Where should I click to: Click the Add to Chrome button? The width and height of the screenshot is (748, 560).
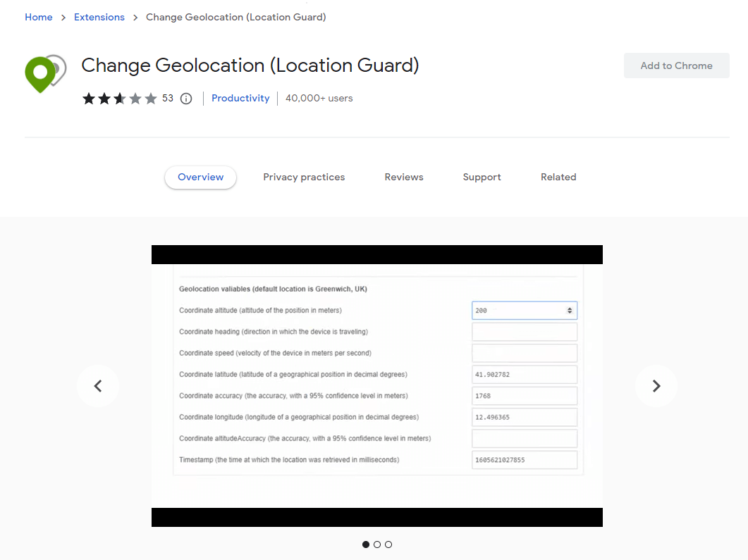[x=677, y=66]
